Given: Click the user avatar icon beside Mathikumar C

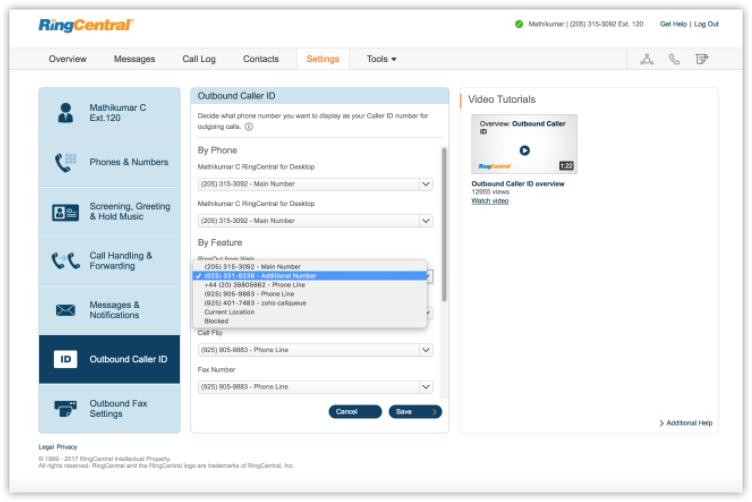Looking at the screenshot, I should click(x=65, y=113).
